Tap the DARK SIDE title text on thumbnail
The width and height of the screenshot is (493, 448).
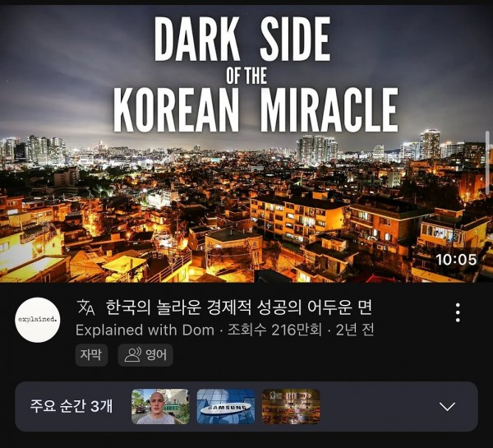242,39
